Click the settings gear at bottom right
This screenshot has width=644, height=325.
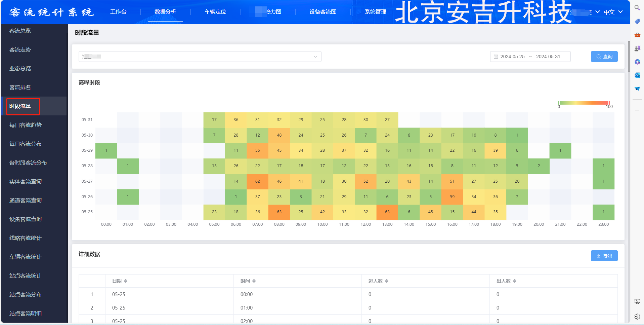[637, 316]
